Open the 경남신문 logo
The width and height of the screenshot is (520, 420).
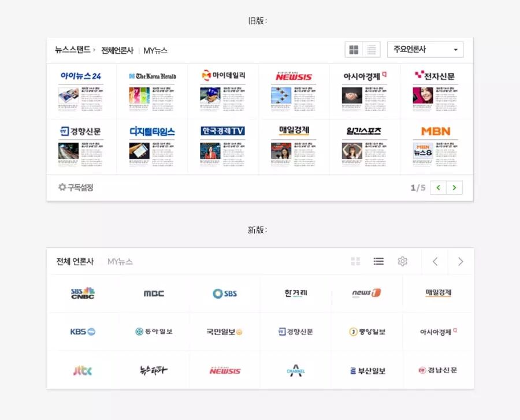pyautogui.click(x=438, y=370)
